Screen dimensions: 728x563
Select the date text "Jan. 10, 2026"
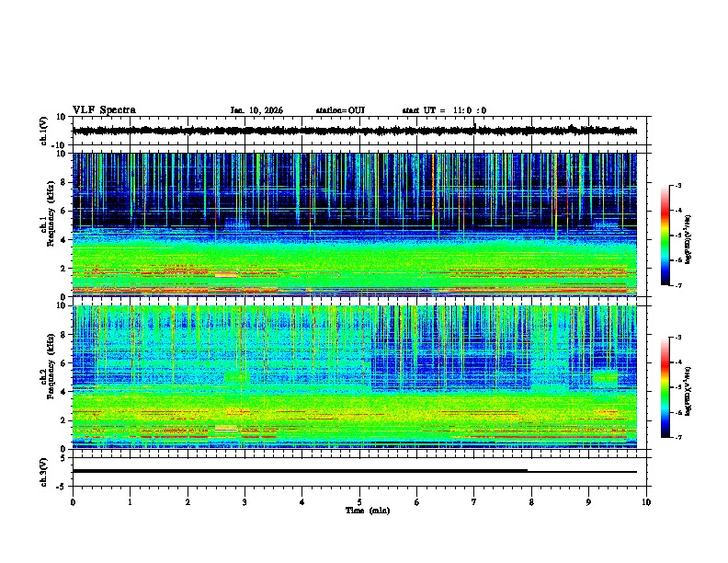[256, 110]
